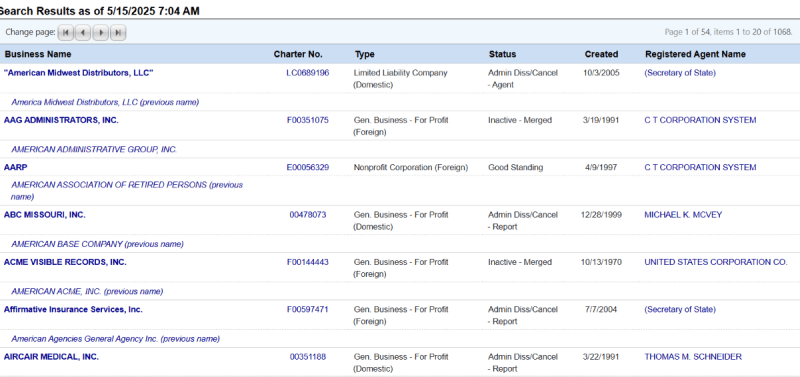
Task: Sort by Charter No. column header
Action: [x=298, y=54]
